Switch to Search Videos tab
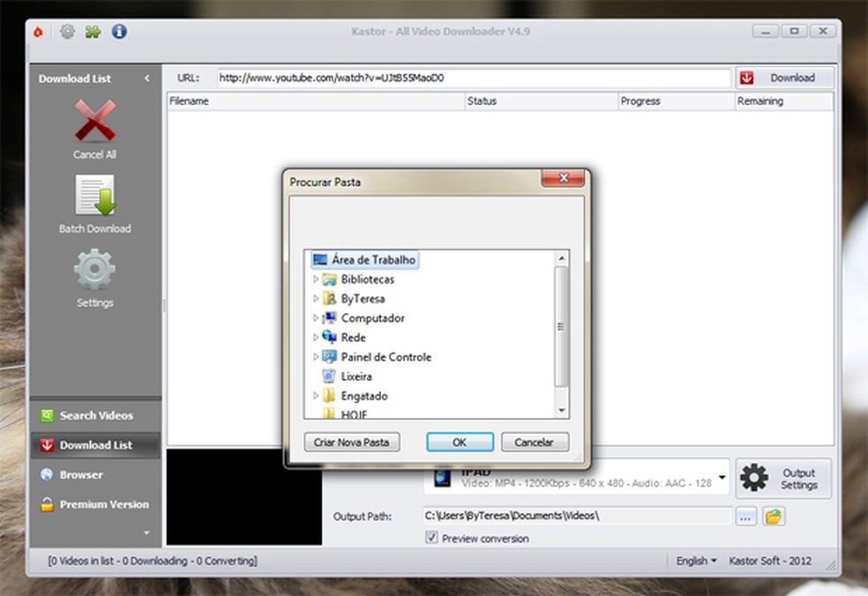868x596 pixels. pyautogui.click(x=95, y=415)
